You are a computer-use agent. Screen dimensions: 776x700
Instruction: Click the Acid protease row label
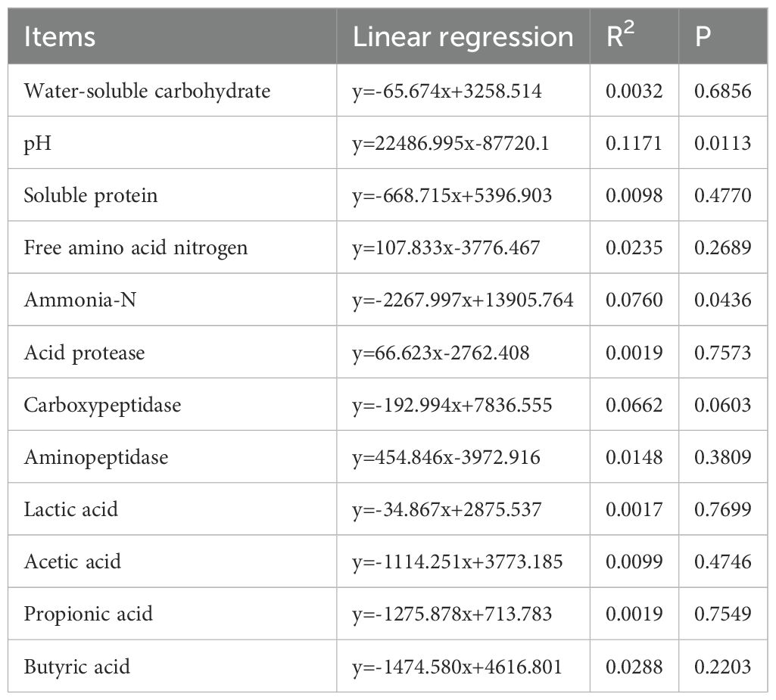coord(84,353)
